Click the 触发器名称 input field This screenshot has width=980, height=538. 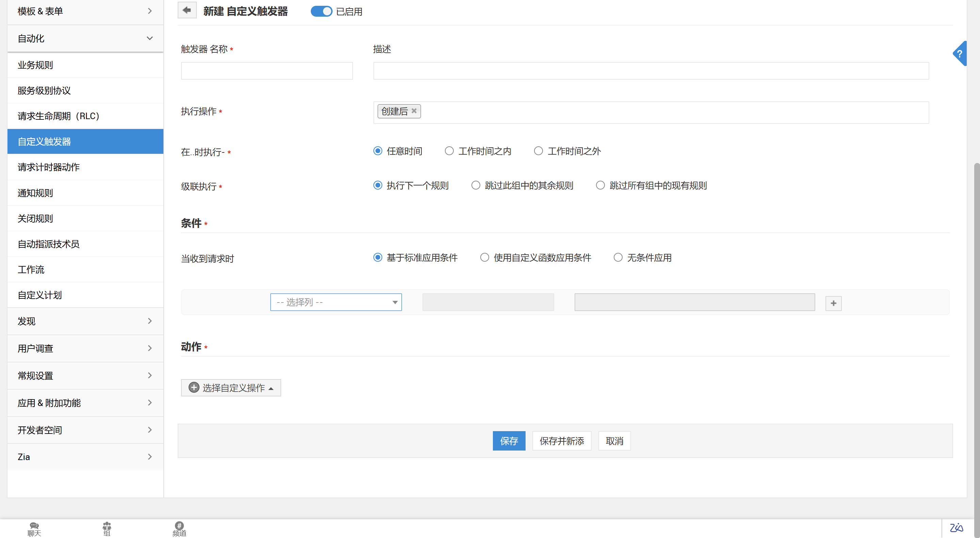pos(267,71)
